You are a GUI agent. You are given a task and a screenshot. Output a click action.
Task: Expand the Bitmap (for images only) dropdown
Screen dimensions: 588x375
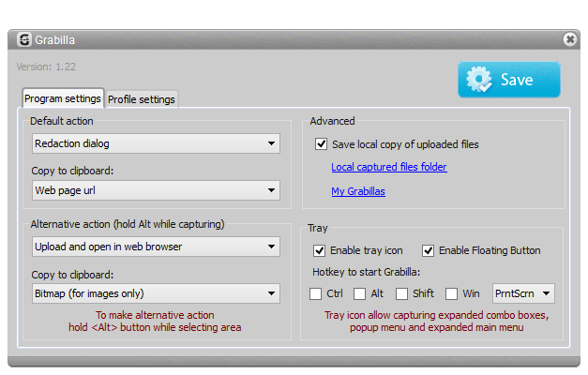tap(156, 293)
